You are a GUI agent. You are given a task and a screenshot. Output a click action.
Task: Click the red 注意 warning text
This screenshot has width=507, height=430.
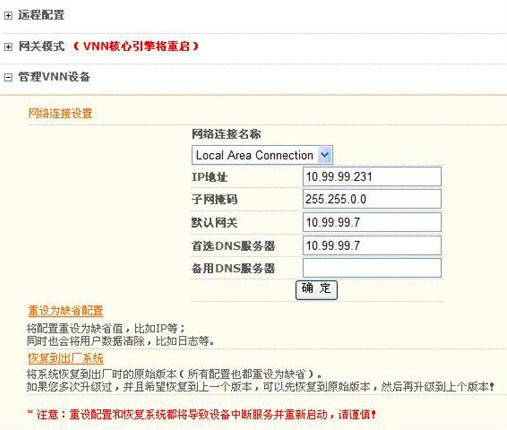(202, 415)
